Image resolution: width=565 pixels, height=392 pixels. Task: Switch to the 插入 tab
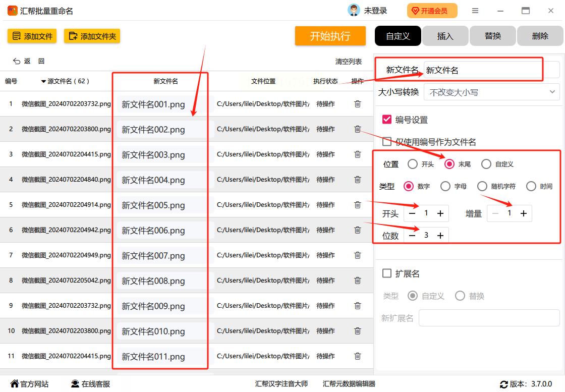[445, 36]
